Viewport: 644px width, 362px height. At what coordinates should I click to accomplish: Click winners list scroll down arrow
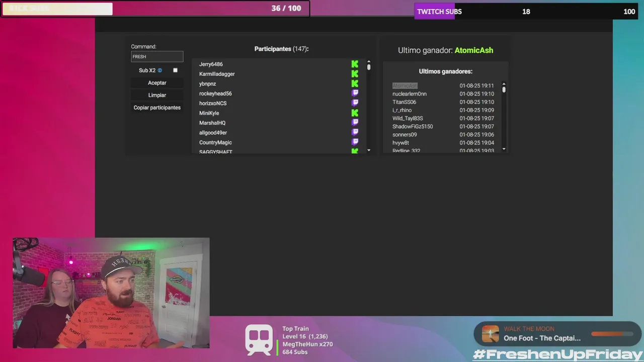pyautogui.click(x=504, y=149)
